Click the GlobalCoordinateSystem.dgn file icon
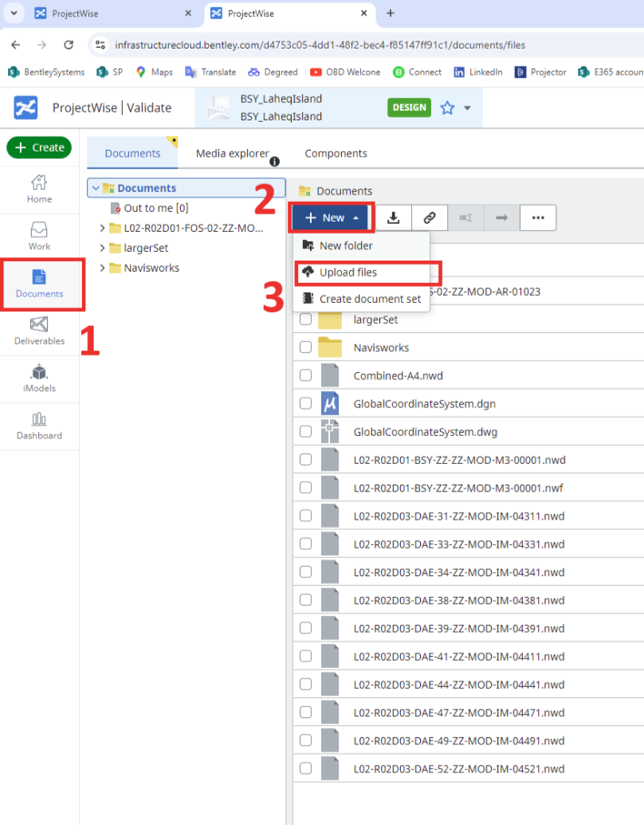 point(330,403)
